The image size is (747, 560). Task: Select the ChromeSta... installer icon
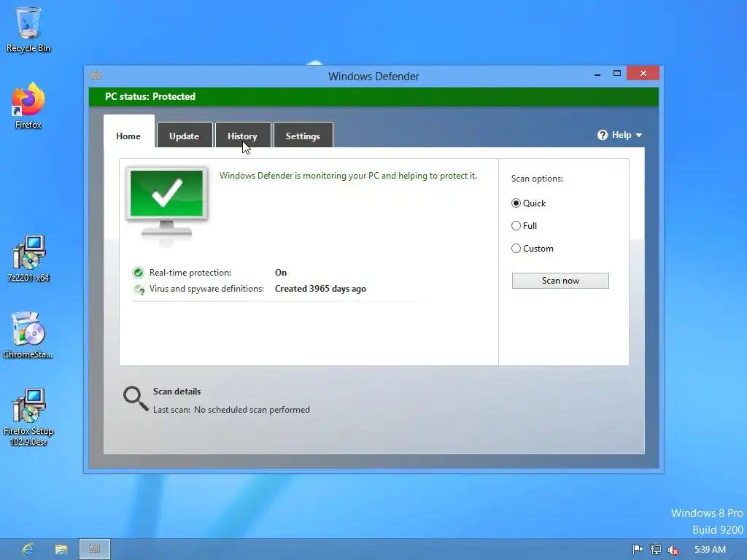28,335
